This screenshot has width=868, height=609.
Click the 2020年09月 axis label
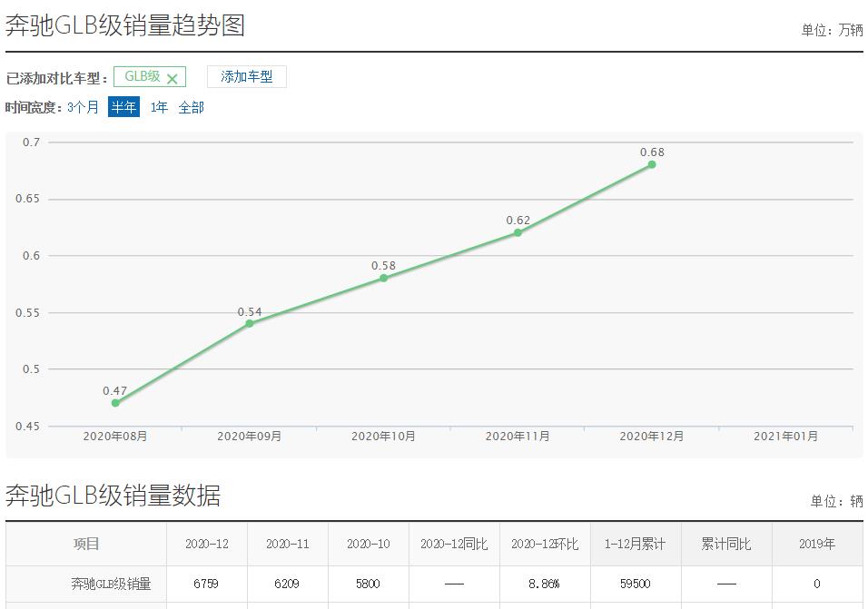coord(249,437)
